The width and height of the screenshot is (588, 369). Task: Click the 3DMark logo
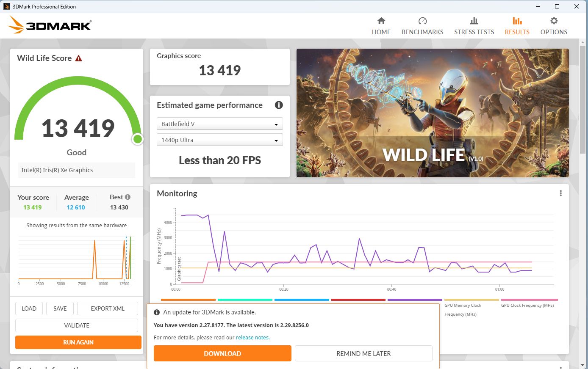[50, 25]
